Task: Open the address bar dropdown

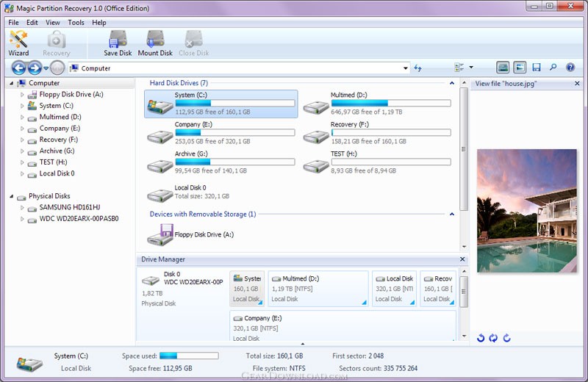Action: 406,68
